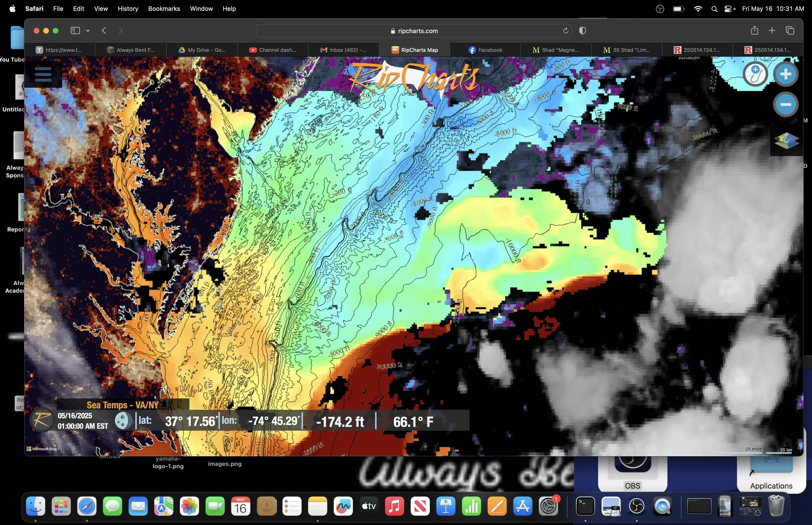Image resolution: width=812 pixels, height=525 pixels.
Task: Toggle the Safari sidebar
Action: [x=75, y=31]
